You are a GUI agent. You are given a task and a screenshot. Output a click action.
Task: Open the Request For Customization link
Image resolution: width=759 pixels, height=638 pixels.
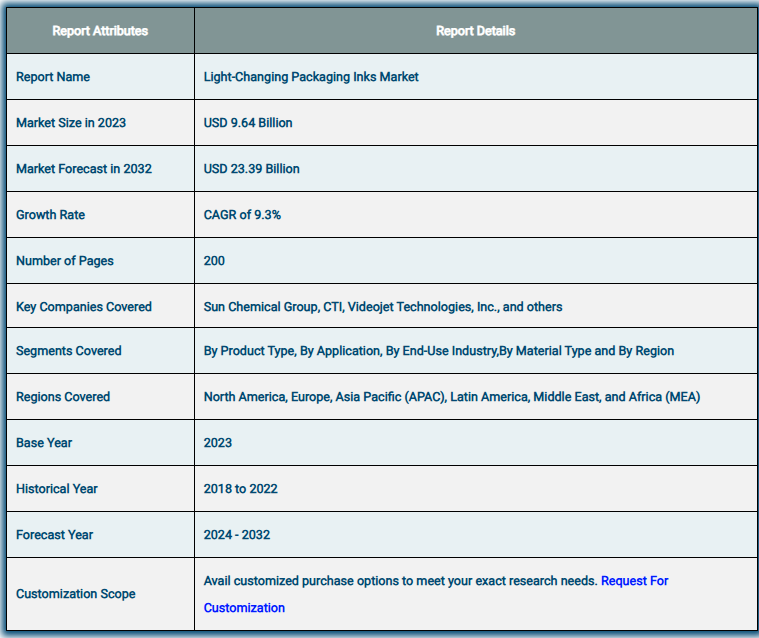pyautogui.click(x=634, y=581)
